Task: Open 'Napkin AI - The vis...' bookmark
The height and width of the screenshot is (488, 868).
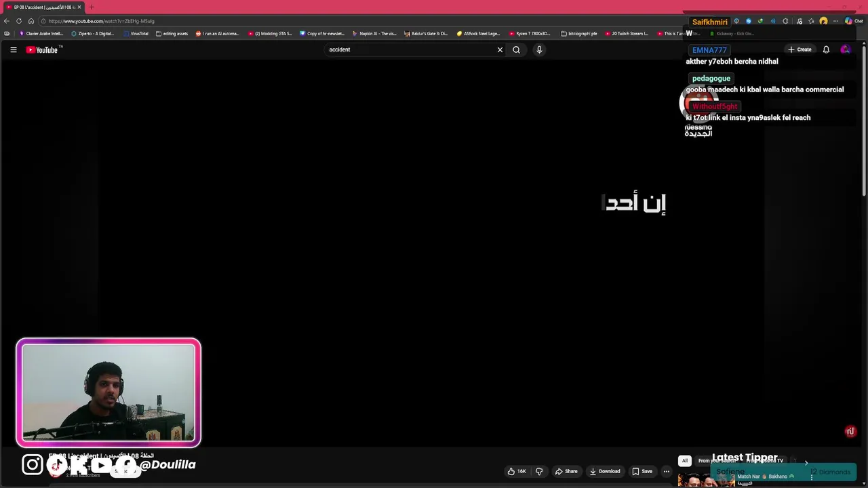Action: click(x=374, y=33)
